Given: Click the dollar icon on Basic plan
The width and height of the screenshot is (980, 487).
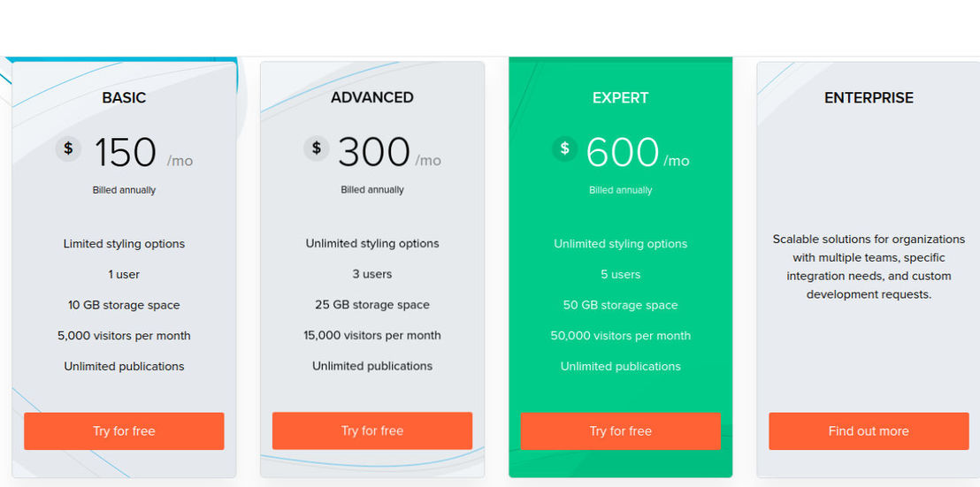Looking at the screenshot, I should pyautogui.click(x=68, y=148).
